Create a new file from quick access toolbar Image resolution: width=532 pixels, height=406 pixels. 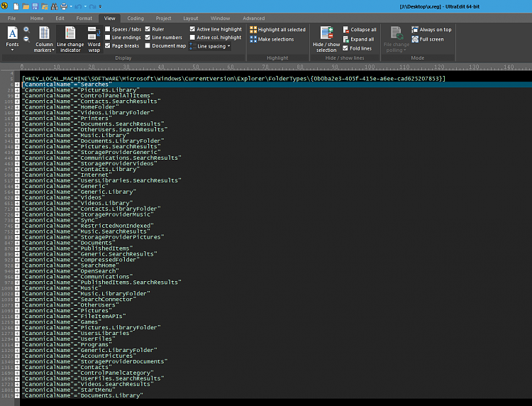(x=16, y=6)
